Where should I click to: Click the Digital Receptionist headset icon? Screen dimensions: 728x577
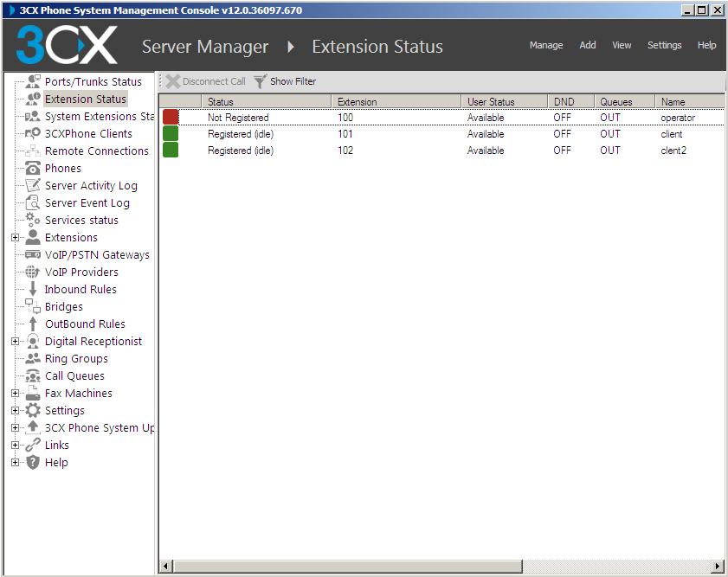[x=33, y=341]
